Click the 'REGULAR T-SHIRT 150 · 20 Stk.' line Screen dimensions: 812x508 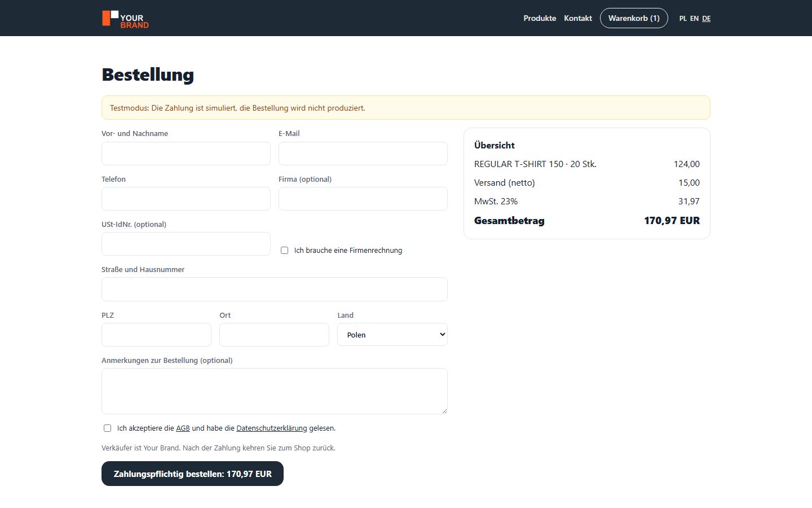coord(535,164)
